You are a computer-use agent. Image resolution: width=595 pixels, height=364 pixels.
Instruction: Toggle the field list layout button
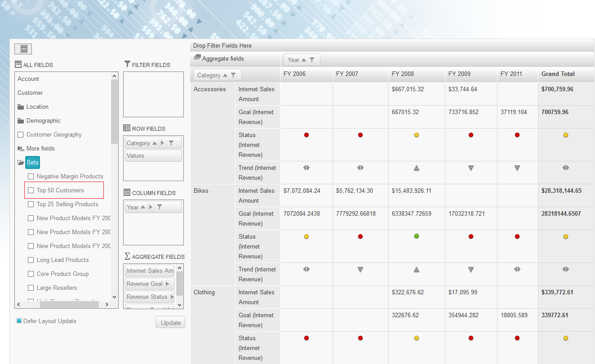[x=23, y=49]
